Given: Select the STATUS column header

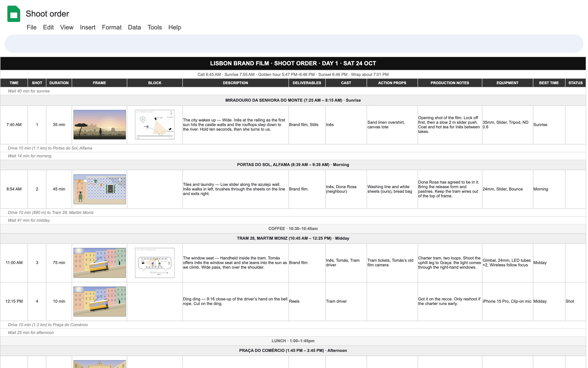Looking at the screenshot, I should pyautogui.click(x=575, y=83).
